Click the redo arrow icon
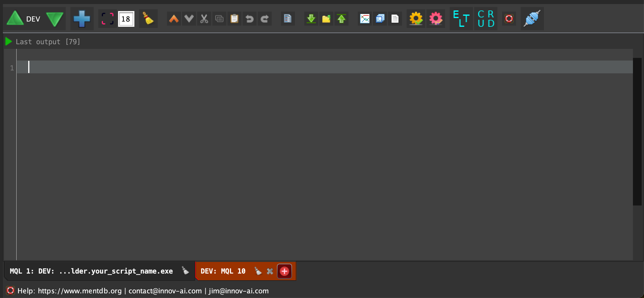The height and width of the screenshot is (298, 644). point(264,19)
